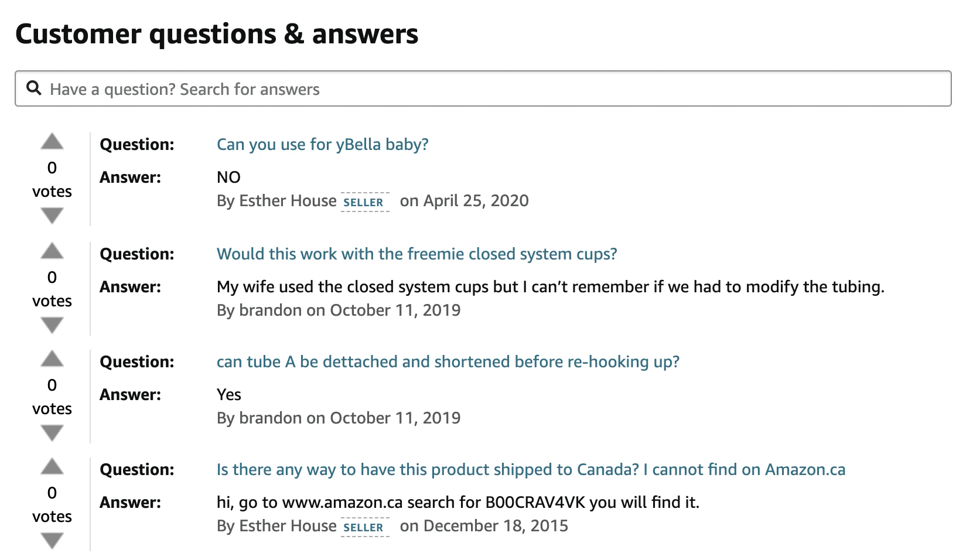Downvote the freemie closed system cups question
Screen dimensions: 956x560
tap(52, 325)
